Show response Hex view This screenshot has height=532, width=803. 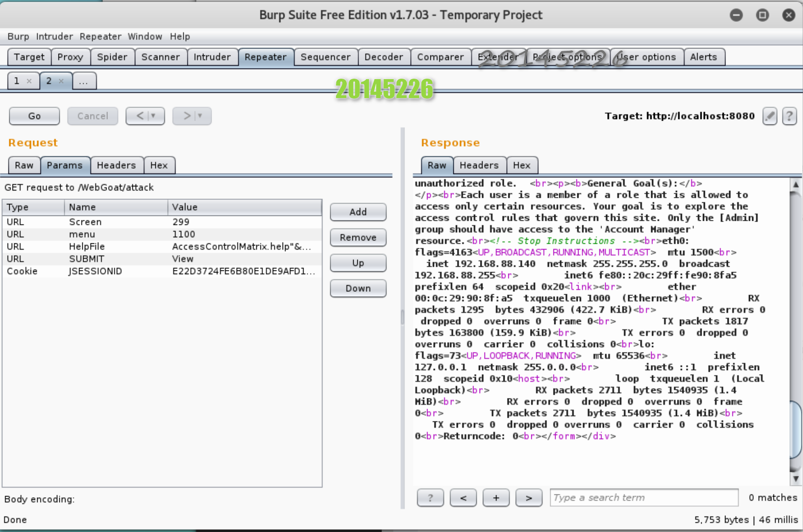point(522,165)
